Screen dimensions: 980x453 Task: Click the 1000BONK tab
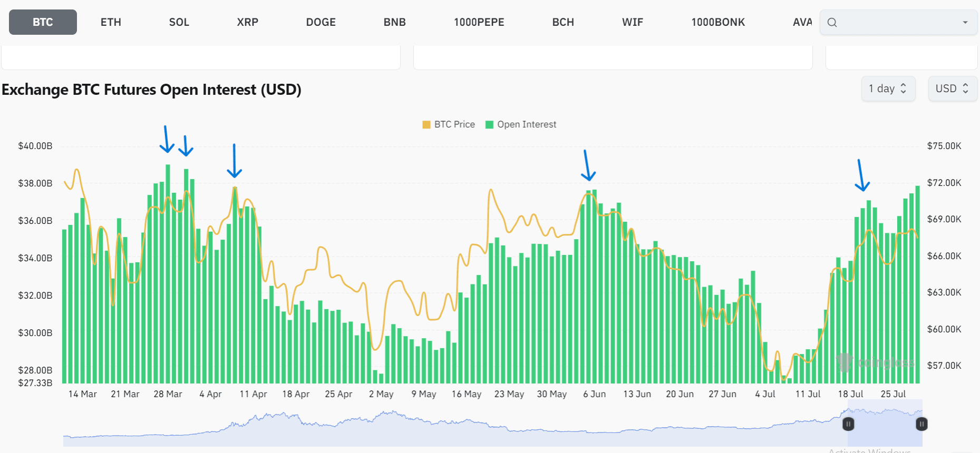(717, 22)
